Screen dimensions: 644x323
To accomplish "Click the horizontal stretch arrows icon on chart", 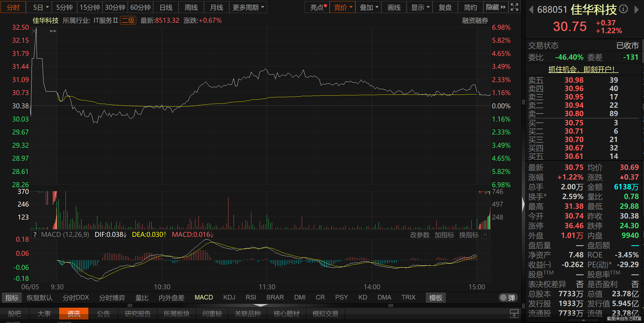I will click(x=53, y=31).
